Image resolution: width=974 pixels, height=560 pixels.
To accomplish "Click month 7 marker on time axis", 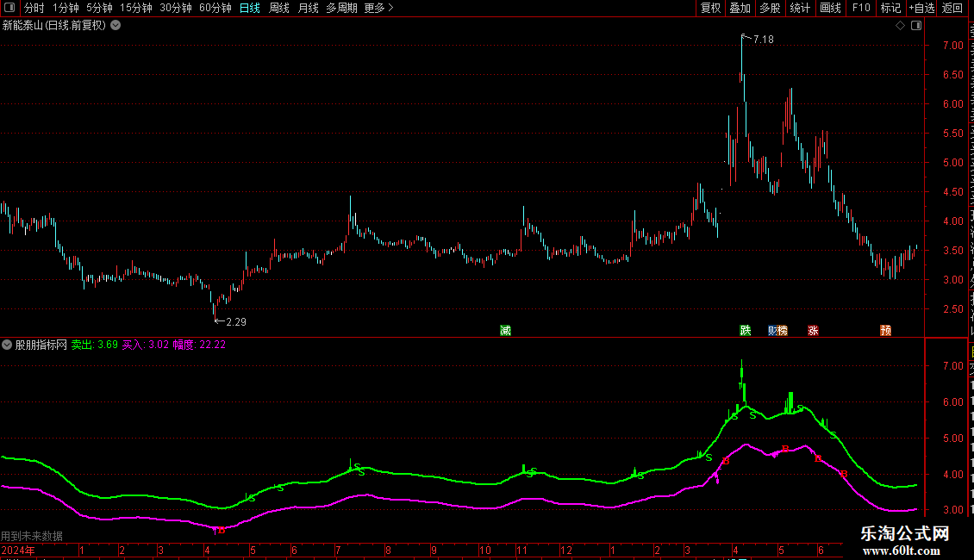I will [338, 551].
